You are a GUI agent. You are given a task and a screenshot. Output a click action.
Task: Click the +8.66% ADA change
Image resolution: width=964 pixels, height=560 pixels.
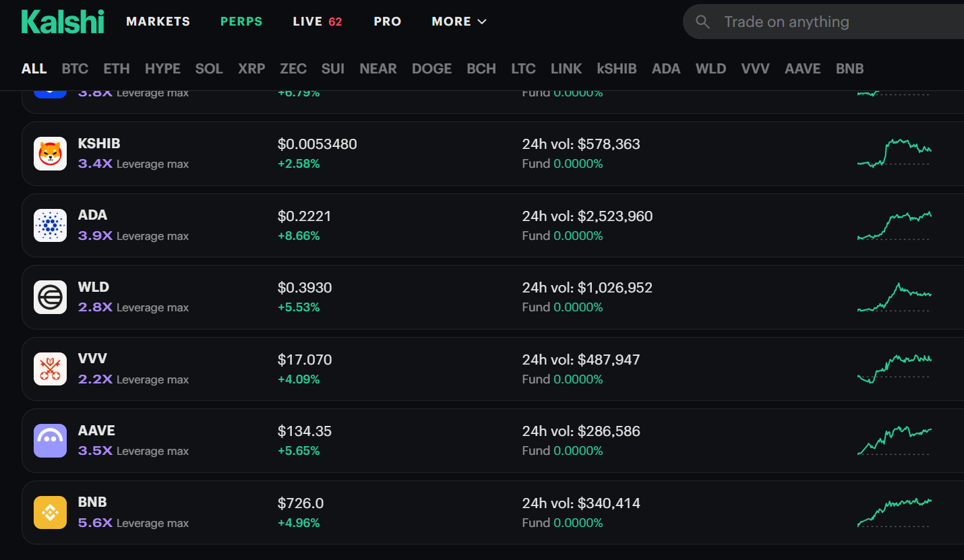[299, 236]
